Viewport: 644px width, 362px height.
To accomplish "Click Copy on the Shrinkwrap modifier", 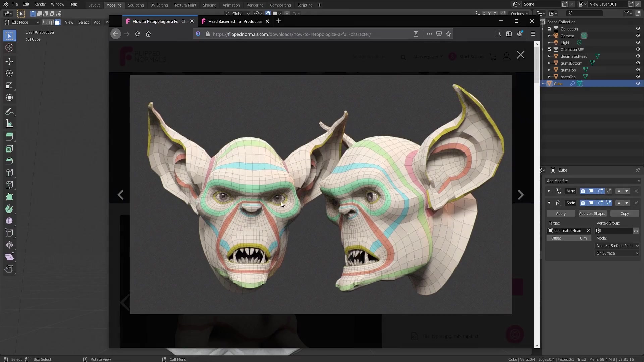I will coord(625,214).
